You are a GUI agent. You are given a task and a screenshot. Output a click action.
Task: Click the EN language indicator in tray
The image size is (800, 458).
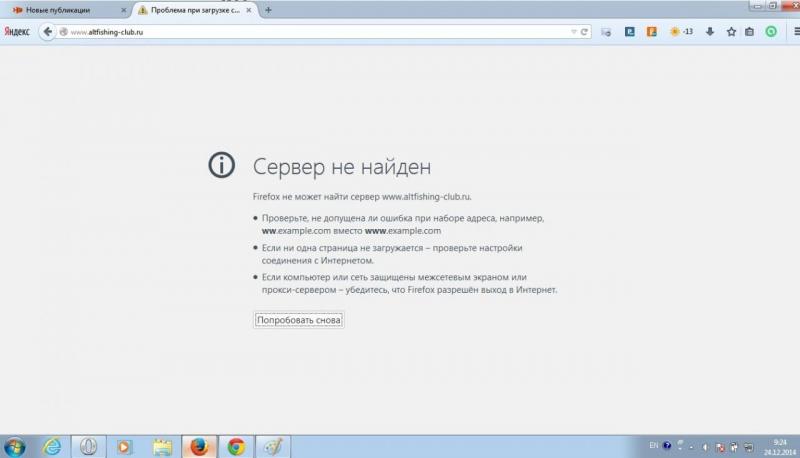pyautogui.click(x=654, y=446)
